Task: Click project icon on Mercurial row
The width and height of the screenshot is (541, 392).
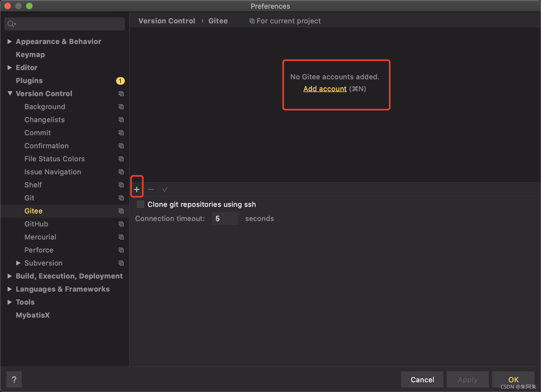Action: (x=121, y=237)
